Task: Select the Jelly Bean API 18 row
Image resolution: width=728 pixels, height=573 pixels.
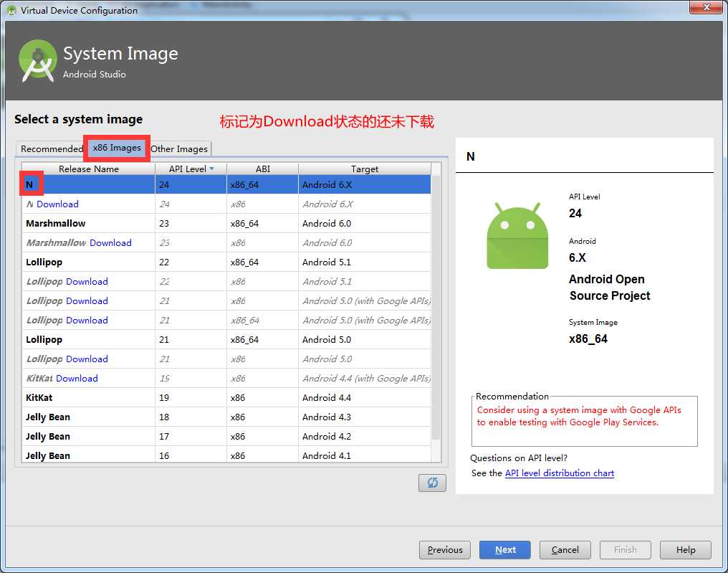Action: 226,417
